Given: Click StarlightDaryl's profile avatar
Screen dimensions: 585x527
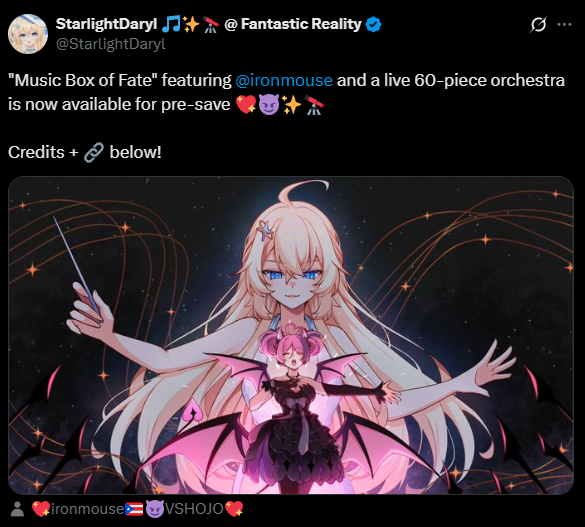Looking at the screenshot, I should tap(28, 34).
